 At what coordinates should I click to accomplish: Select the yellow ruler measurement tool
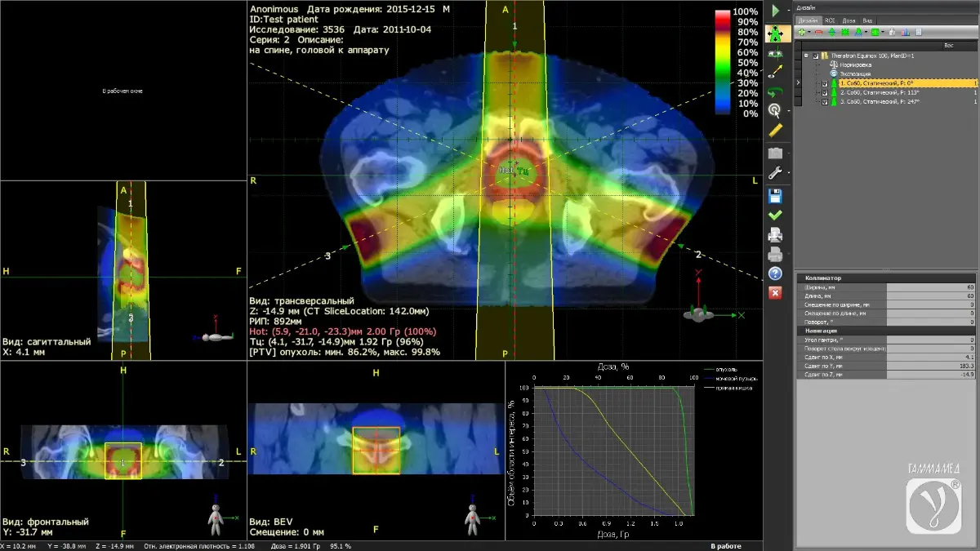tap(775, 129)
